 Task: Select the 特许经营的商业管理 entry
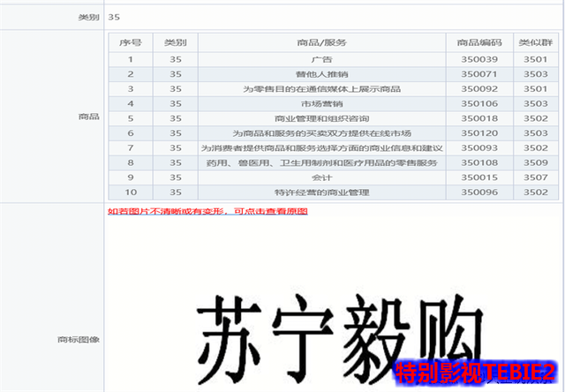322,192
